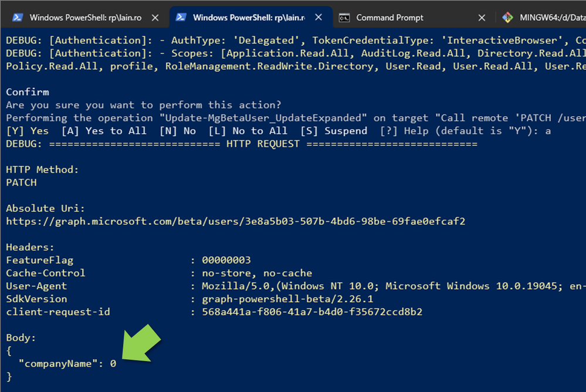Click the companyName value 0 in the body
Image resolution: width=586 pixels, height=392 pixels.
tap(113, 364)
